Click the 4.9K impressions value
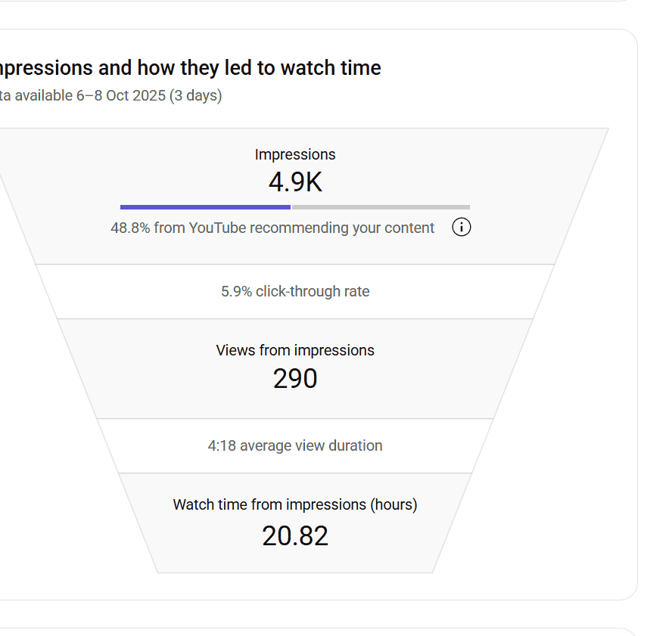 (295, 182)
